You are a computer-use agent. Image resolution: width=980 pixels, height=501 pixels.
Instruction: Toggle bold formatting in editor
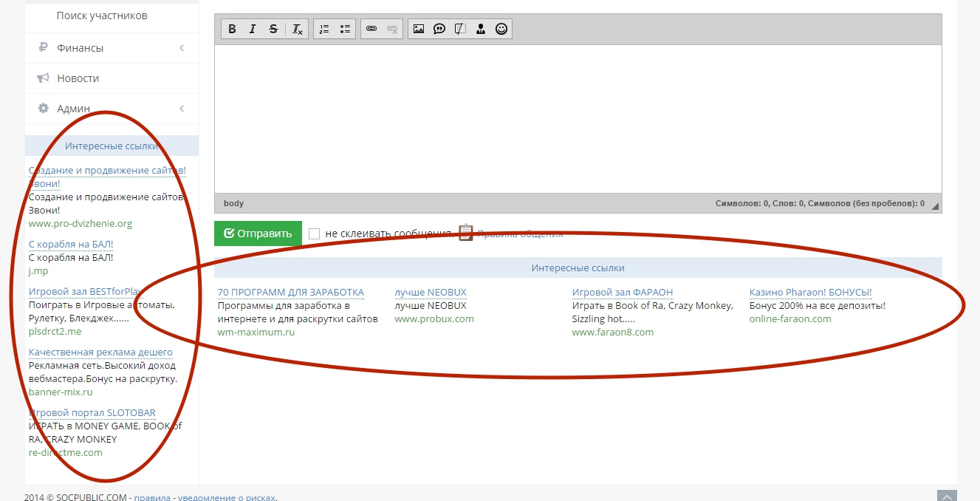[232, 30]
